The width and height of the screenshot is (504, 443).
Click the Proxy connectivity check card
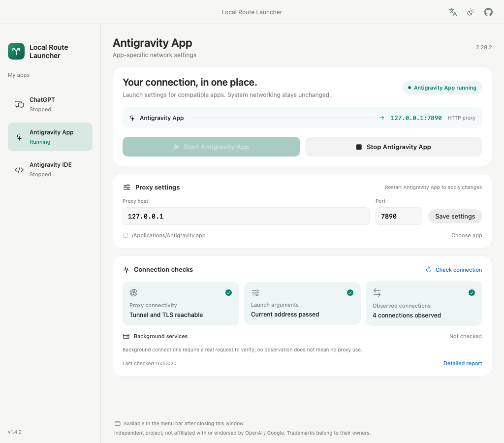[181, 304]
